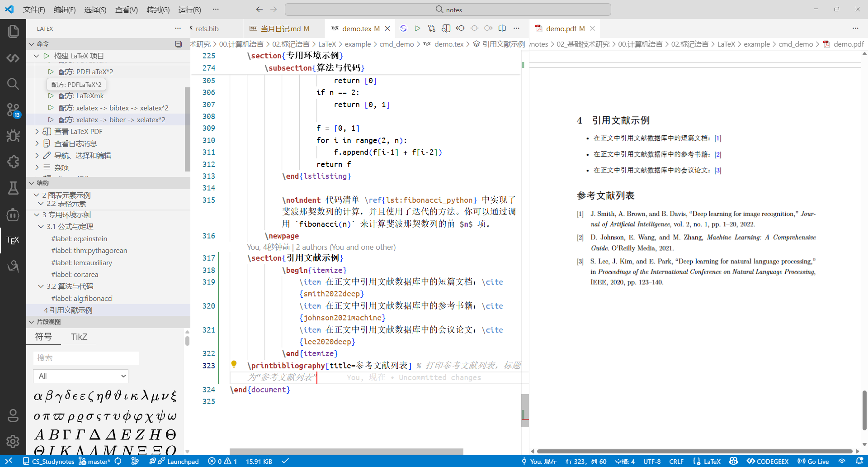Click citation link [1] in the PDF
This screenshot has width=868, height=467.
coord(718,138)
